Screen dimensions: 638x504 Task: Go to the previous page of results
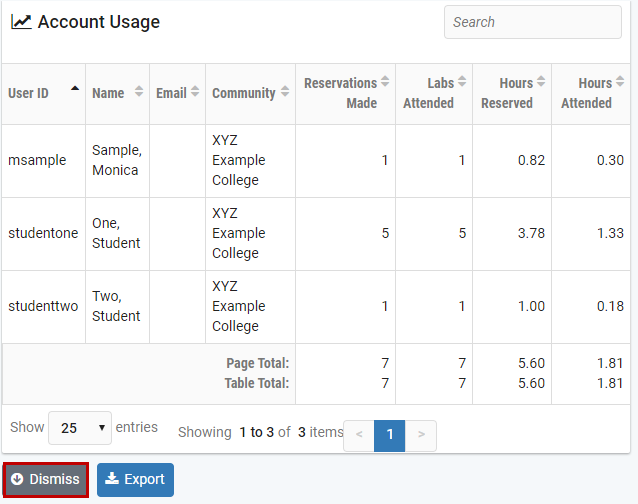pos(359,435)
